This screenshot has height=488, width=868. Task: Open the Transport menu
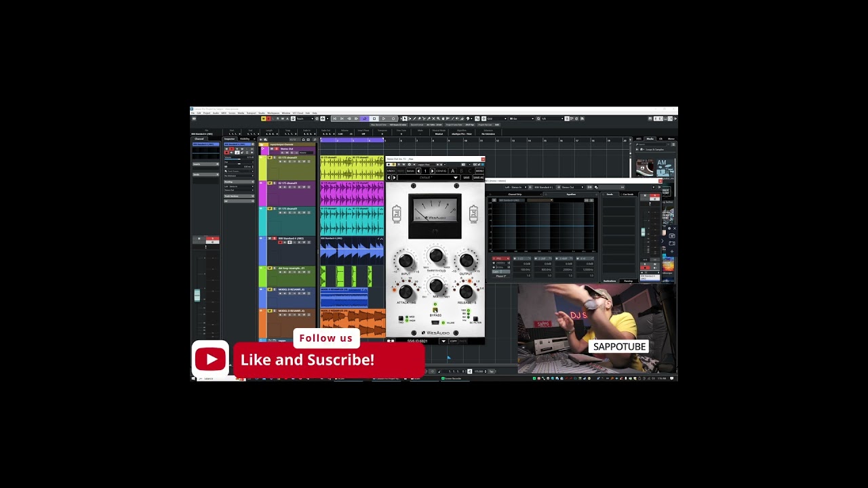point(251,113)
